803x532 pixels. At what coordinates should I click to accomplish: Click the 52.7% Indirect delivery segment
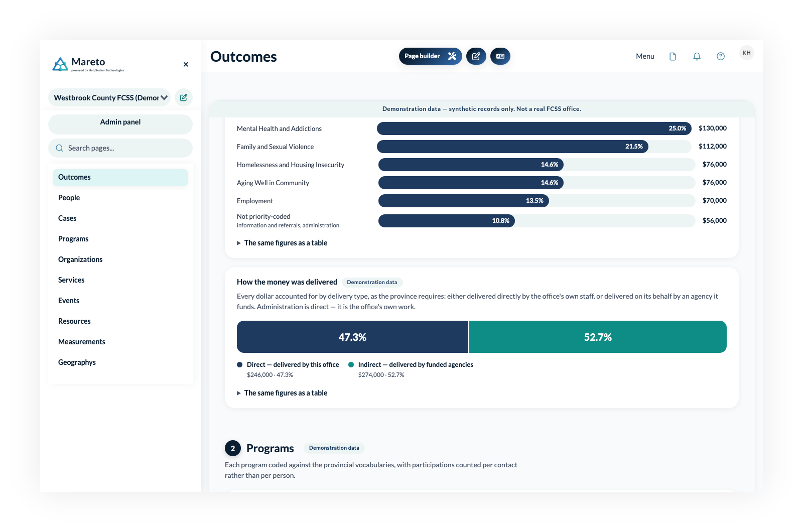[598, 337]
